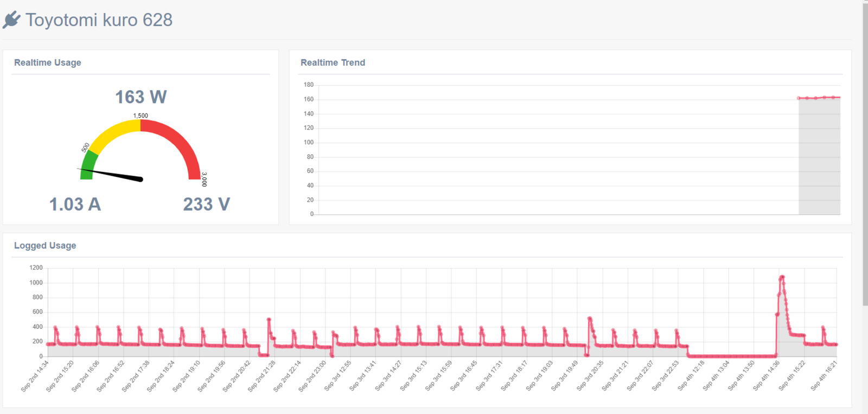
Task: Click the vertical page scrollbar thumb
Action: click(865, 155)
